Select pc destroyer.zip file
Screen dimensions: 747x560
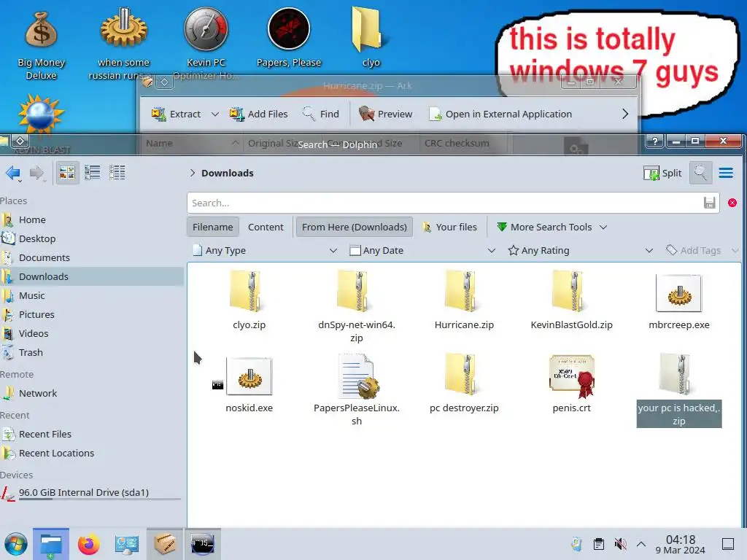[463, 384]
